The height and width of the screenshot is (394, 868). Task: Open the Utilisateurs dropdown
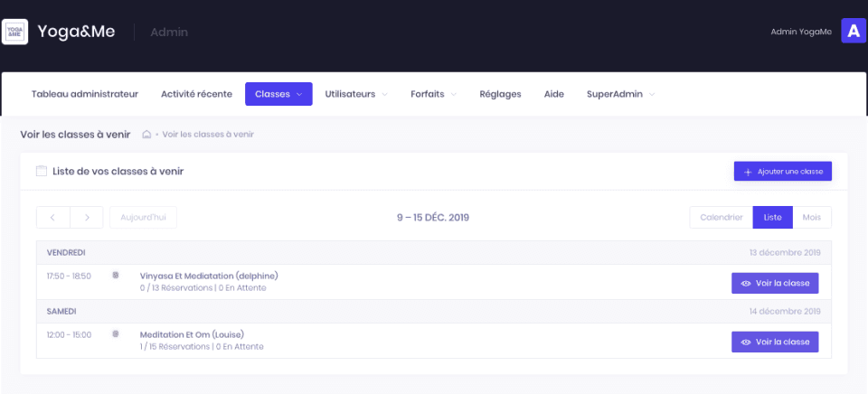pyautogui.click(x=355, y=94)
